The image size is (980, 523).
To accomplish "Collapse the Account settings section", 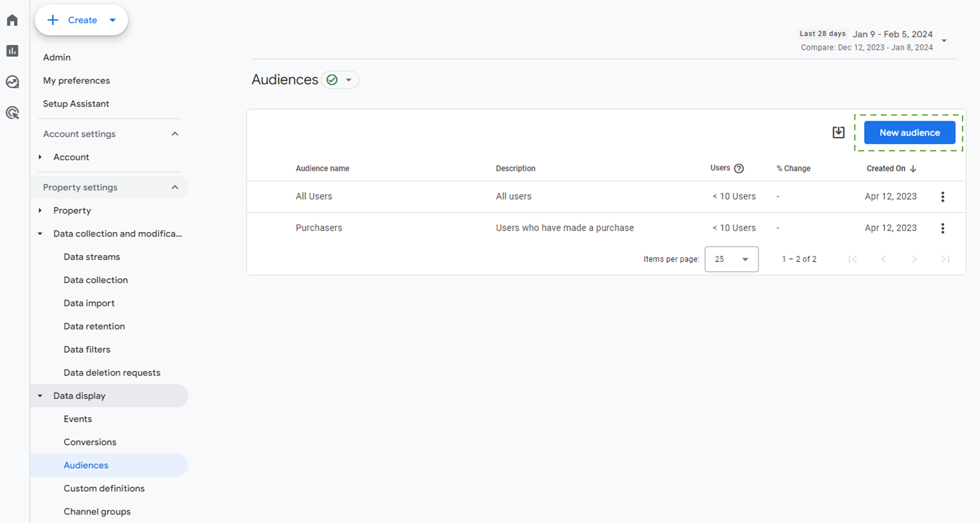I will click(175, 134).
